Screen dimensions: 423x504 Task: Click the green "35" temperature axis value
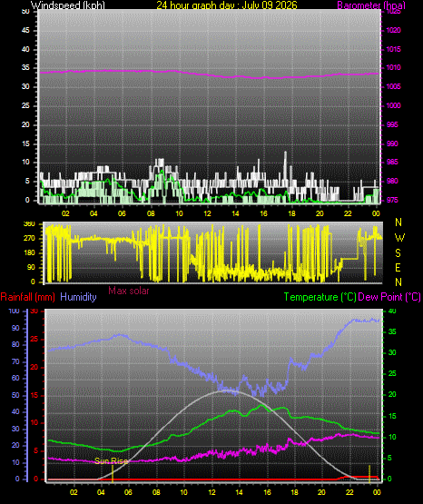tap(392, 331)
